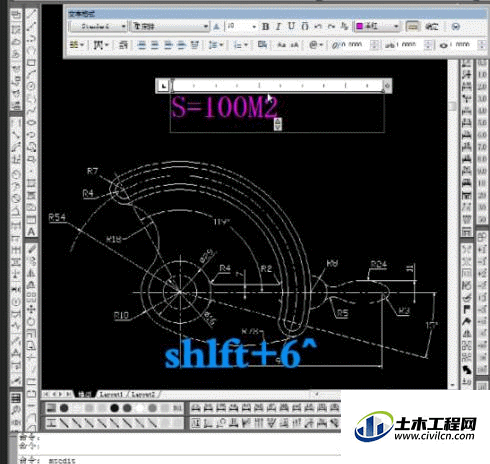This screenshot has width=490, height=464.
Task: Click the Stack fraction button
Action: 344,26
